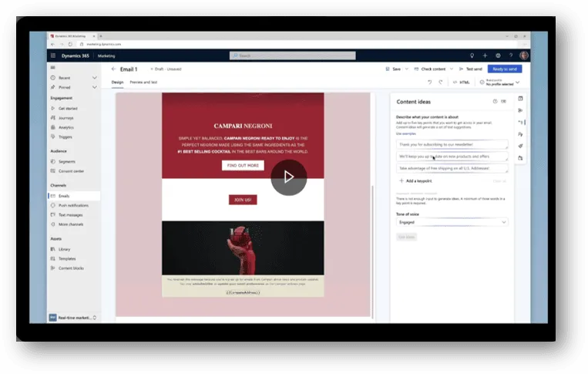Viewport: 588px width, 374px height.
Task: Click the help question mark icon
Action: pos(510,56)
